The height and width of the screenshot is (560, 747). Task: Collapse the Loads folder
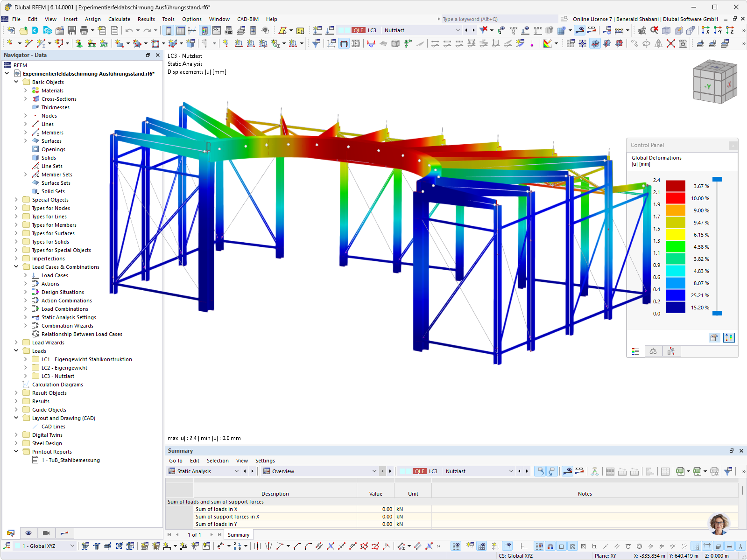click(x=16, y=351)
